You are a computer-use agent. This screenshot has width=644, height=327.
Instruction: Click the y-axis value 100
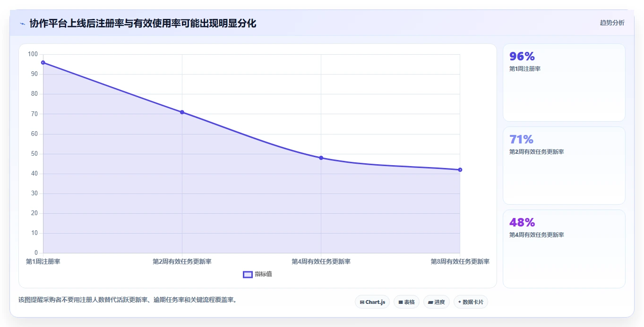pos(33,54)
